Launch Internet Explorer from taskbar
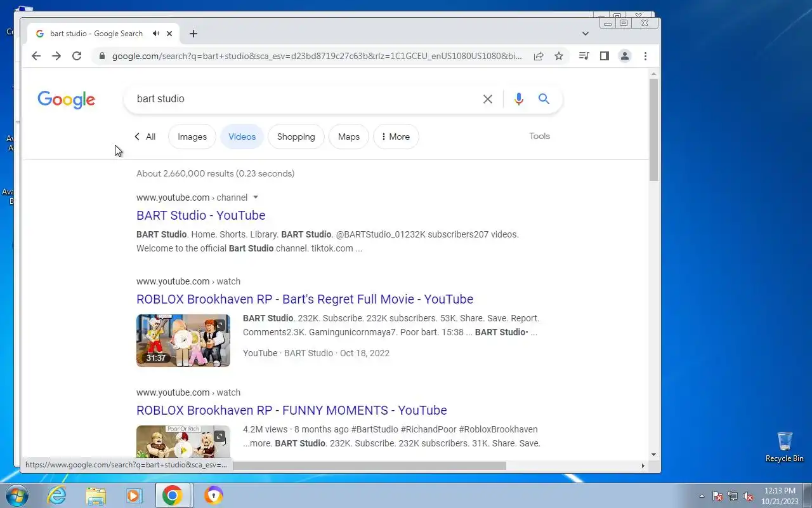The width and height of the screenshot is (812, 508). pos(57,495)
